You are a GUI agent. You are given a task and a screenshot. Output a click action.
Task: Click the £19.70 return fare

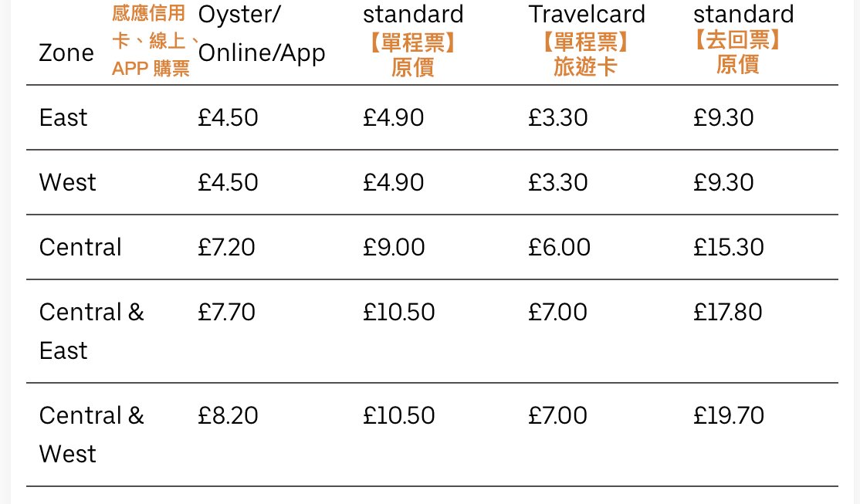point(729,415)
